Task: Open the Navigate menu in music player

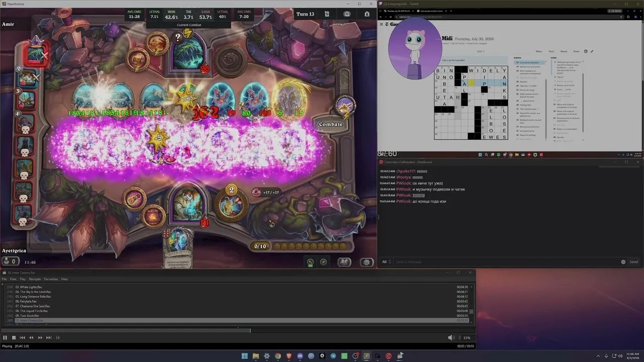Action: pyautogui.click(x=35, y=279)
